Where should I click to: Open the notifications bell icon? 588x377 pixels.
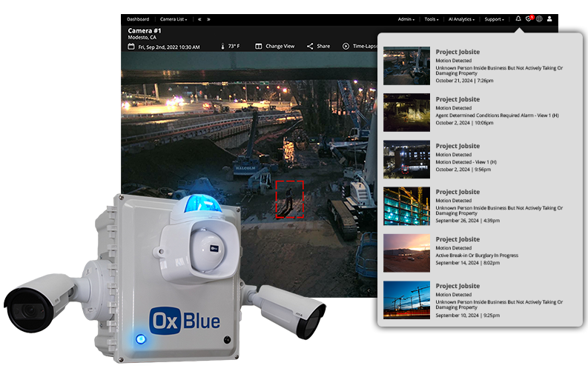(x=518, y=19)
